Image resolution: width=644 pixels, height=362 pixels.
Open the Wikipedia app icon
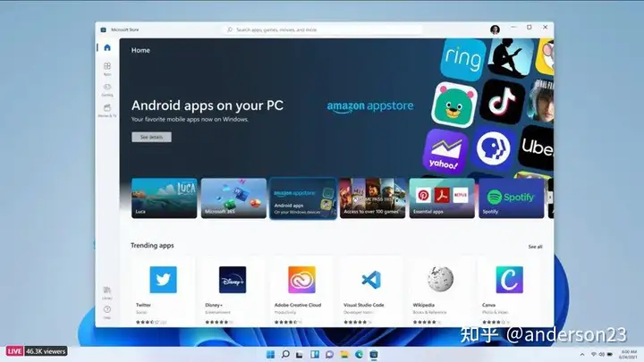(x=440, y=279)
